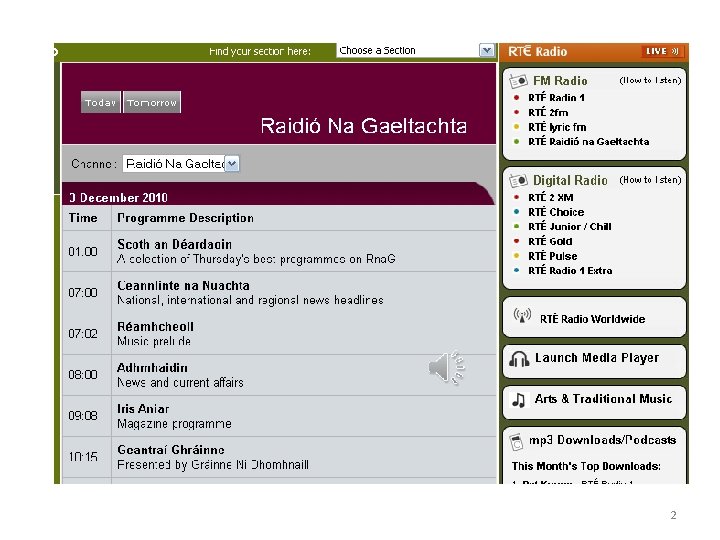Open RTÉ Radio Worldwide
Screen dimensions: 720x540
592,319
